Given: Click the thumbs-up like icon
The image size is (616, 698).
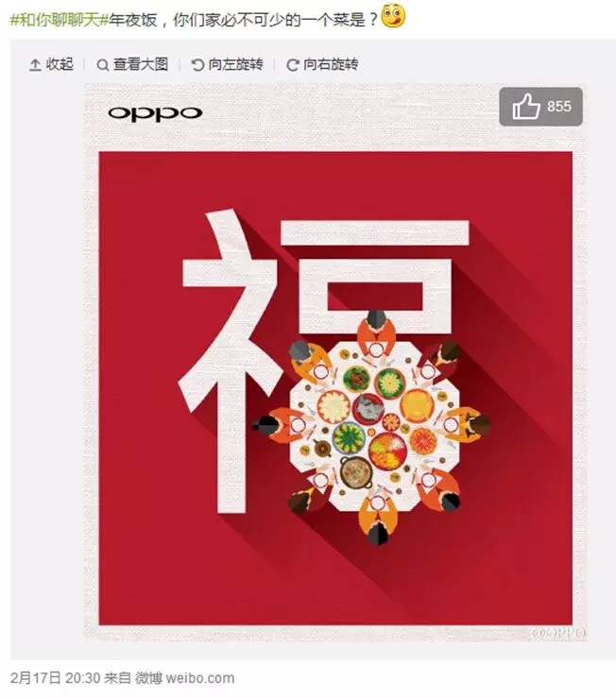Looking at the screenshot, I should (x=525, y=106).
